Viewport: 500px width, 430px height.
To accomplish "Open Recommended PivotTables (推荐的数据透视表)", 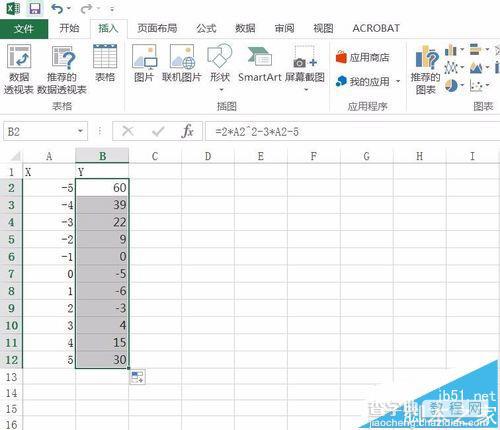I will click(63, 69).
